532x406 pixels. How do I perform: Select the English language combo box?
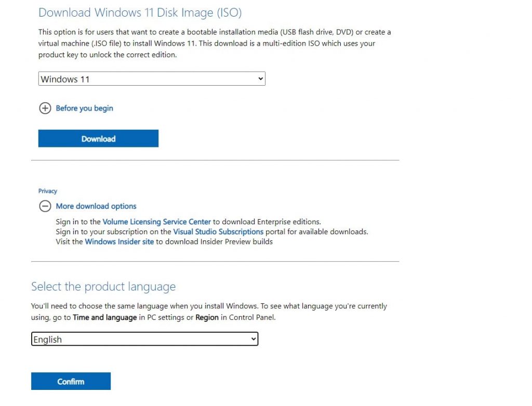[x=144, y=339]
